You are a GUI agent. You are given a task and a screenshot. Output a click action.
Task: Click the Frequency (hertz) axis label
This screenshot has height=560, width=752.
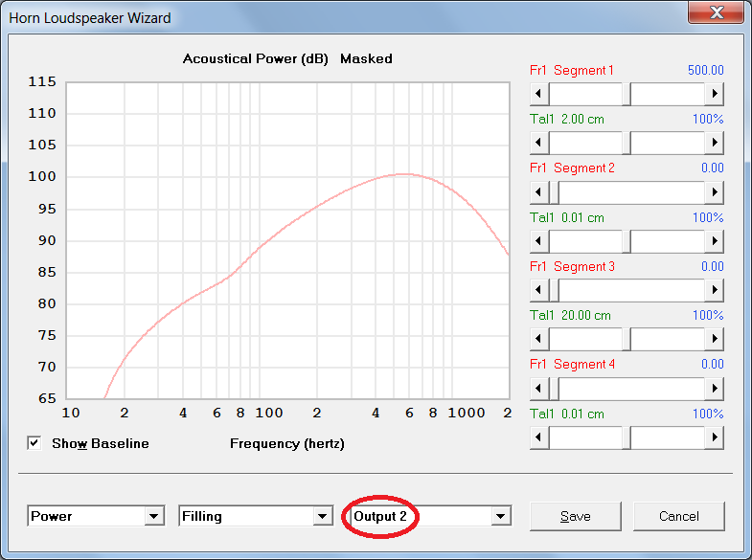287,443
